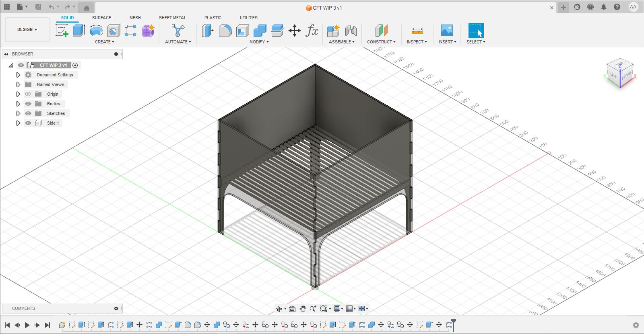
Task: Activate the CFT WIP 3 v1 radio button
Action: point(75,65)
